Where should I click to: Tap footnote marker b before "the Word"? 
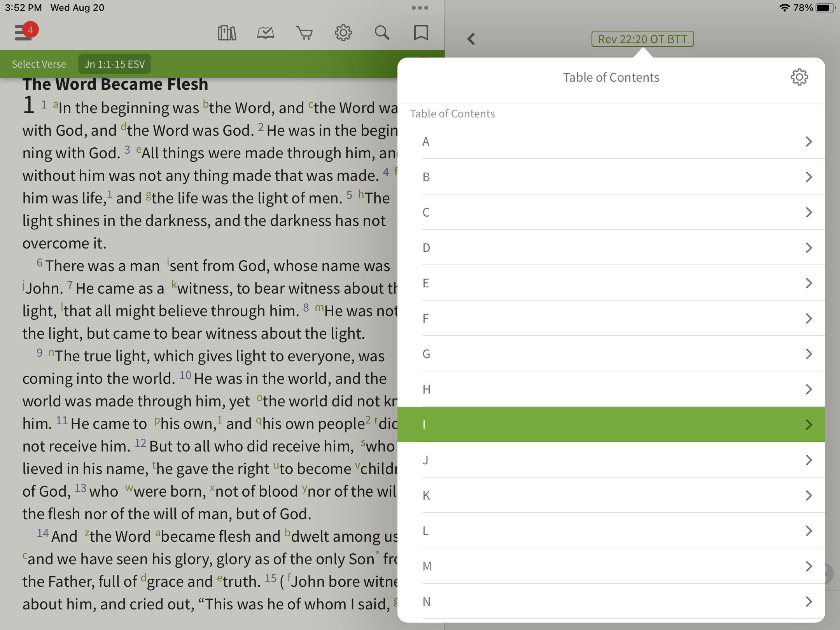tap(206, 104)
